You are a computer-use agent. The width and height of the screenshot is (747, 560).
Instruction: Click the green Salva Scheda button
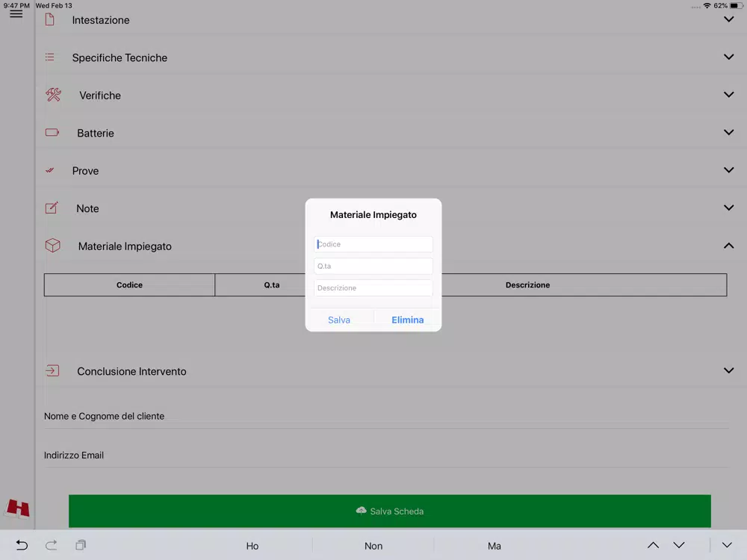click(x=390, y=511)
